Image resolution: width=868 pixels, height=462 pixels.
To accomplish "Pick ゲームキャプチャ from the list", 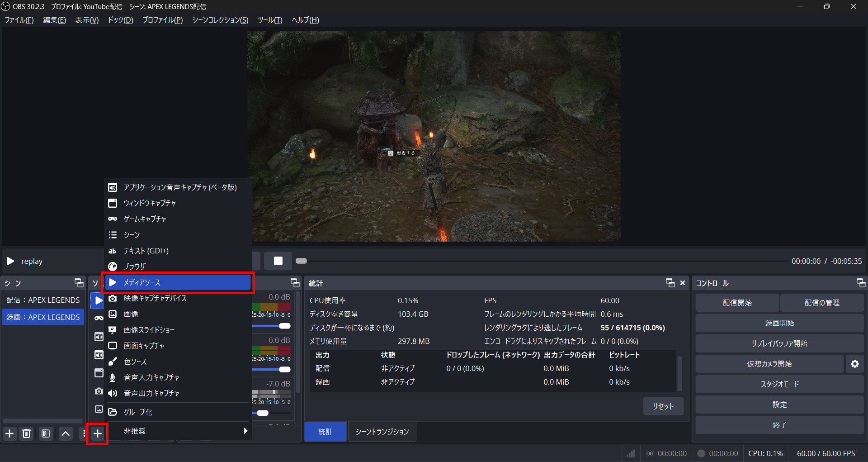I will (178, 219).
